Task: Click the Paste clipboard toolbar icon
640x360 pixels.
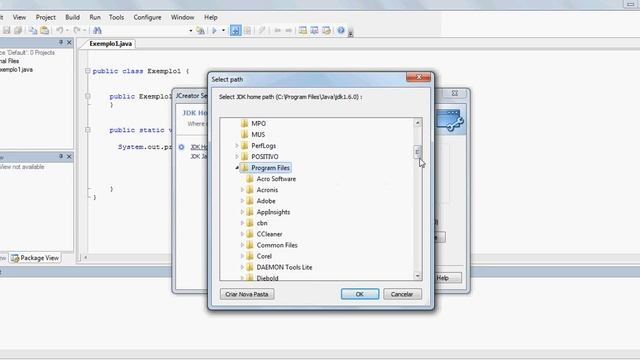Action: pos(44,30)
